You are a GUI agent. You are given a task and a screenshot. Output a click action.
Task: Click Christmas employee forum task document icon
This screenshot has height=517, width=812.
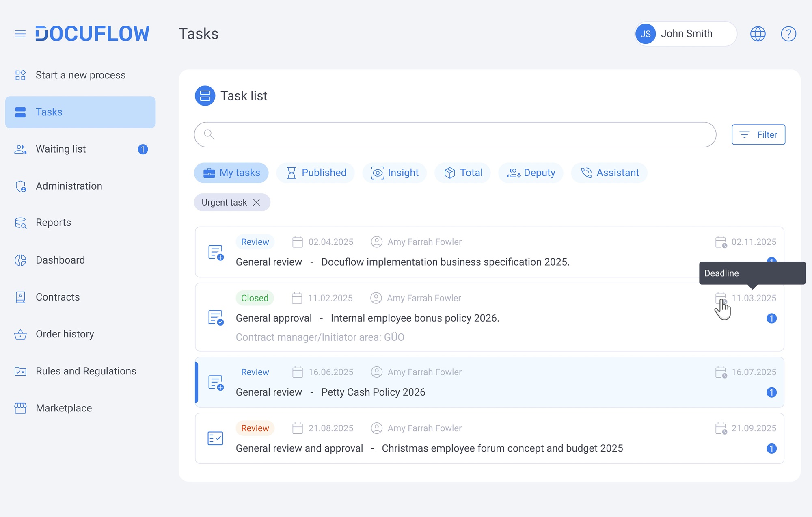215,438
